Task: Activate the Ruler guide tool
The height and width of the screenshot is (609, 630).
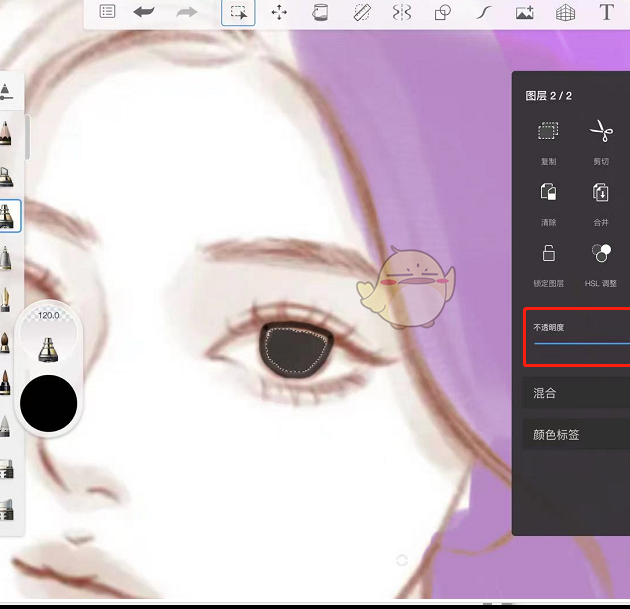Action: pyautogui.click(x=362, y=12)
